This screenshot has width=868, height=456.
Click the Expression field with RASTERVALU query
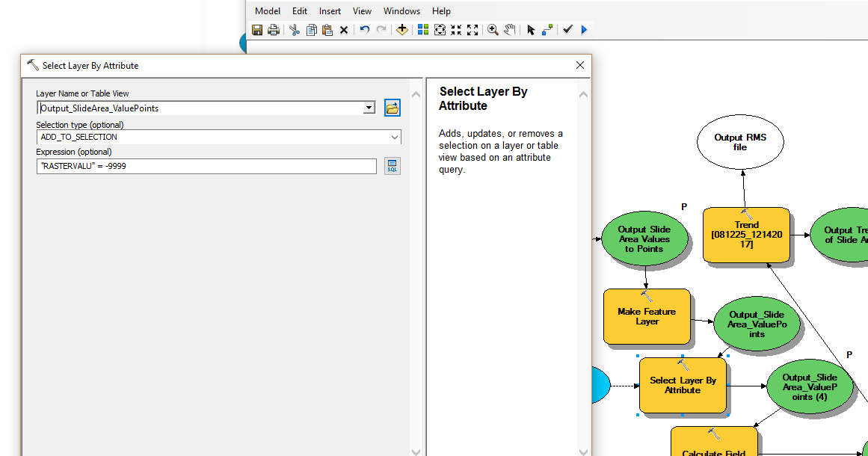206,166
